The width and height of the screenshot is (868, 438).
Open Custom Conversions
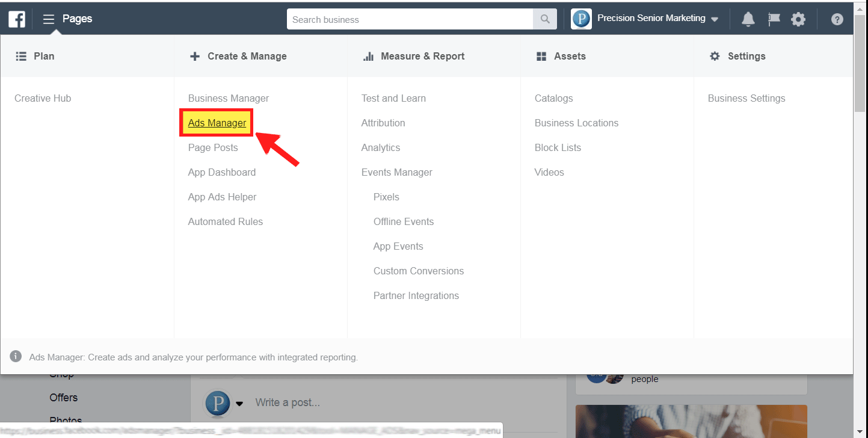tap(419, 271)
